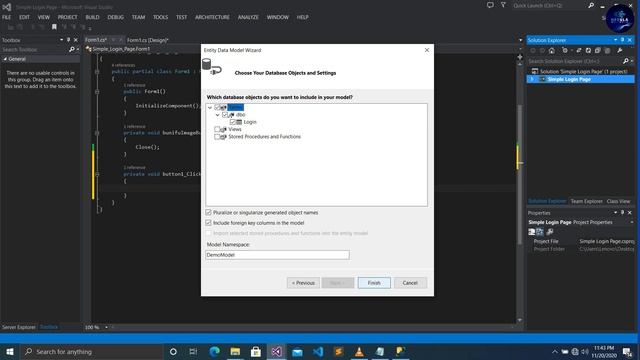Collapse the General group in Toolbox
The height and width of the screenshot is (360, 640).
coord(5,59)
